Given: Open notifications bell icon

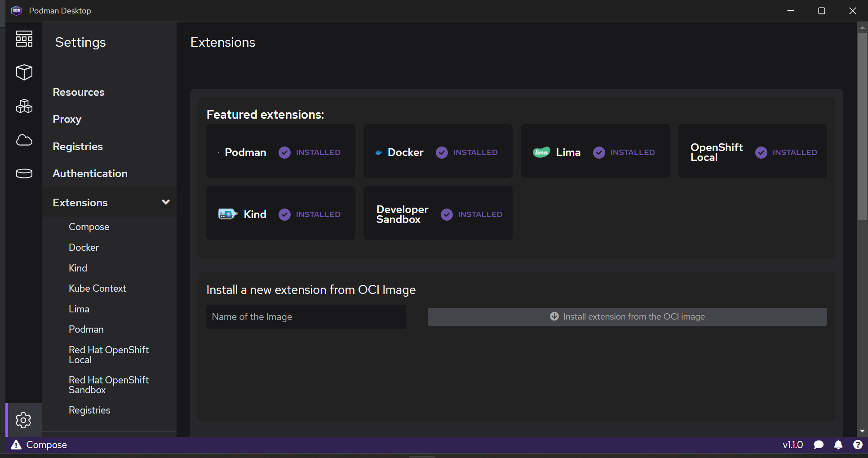Looking at the screenshot, I should click(x=838, y=445).
